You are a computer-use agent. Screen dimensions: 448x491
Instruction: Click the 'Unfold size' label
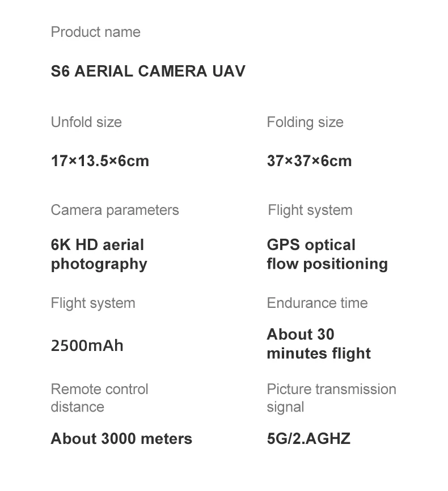coord(86,122)
